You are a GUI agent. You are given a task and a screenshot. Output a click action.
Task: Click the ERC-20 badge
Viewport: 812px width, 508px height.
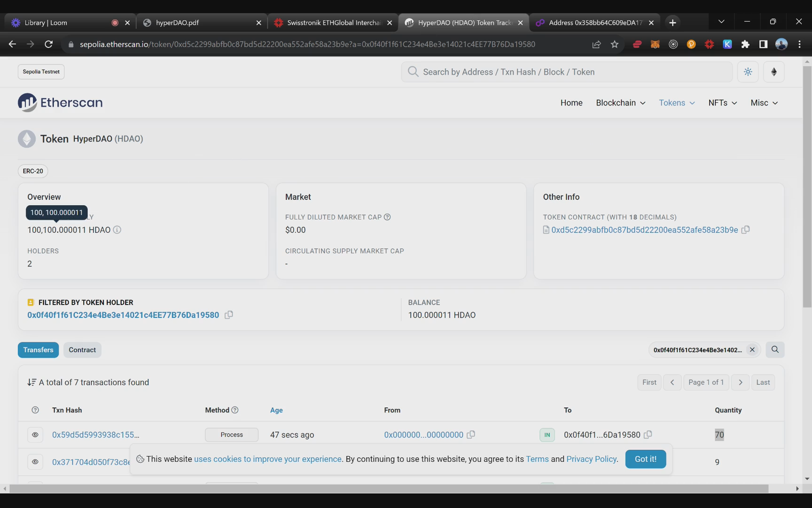33,171
